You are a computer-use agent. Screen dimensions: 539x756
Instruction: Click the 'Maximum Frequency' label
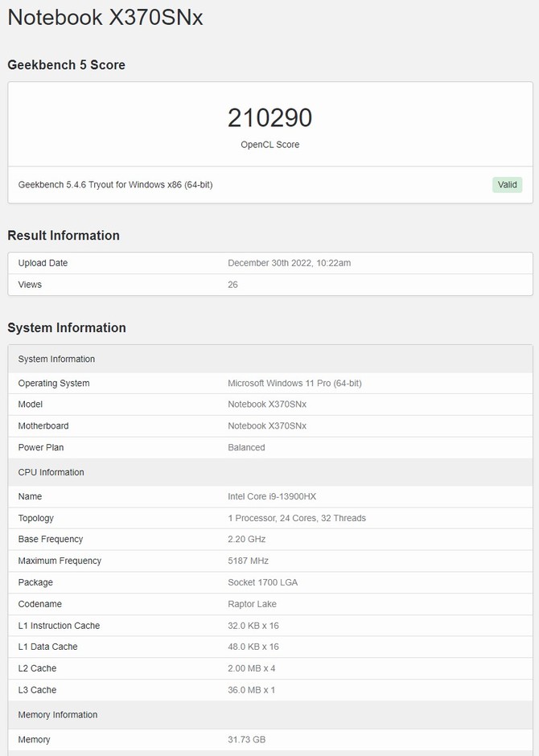pyautogui.click(x=60, y=561)
